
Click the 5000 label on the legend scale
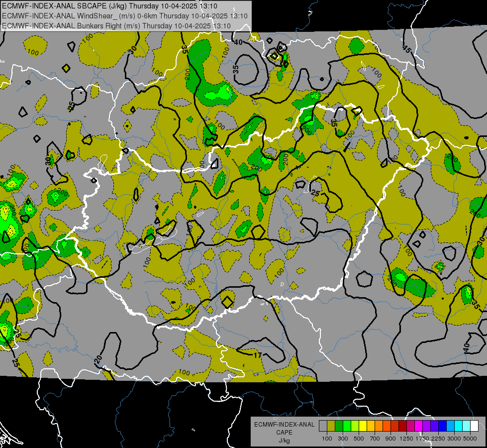[470, 439]
